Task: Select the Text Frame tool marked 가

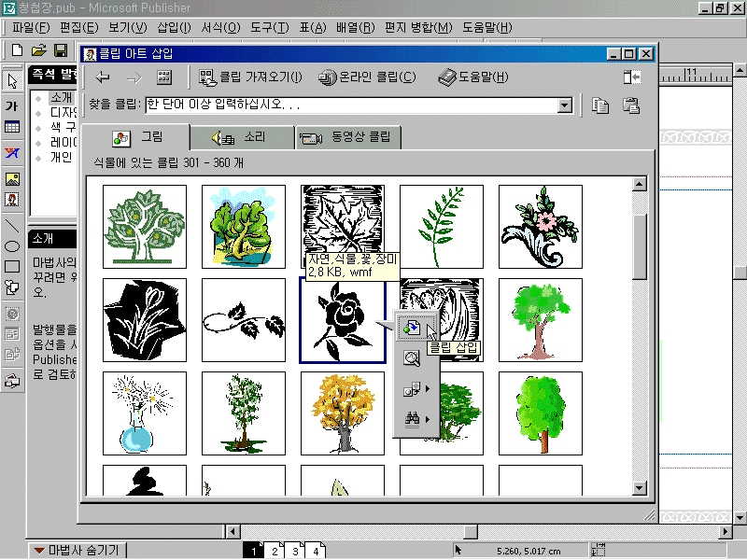Action: [12, 105]
